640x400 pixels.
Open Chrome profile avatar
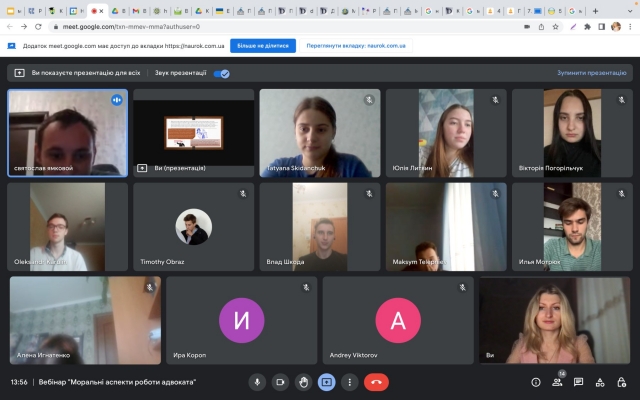click(616, 27)
